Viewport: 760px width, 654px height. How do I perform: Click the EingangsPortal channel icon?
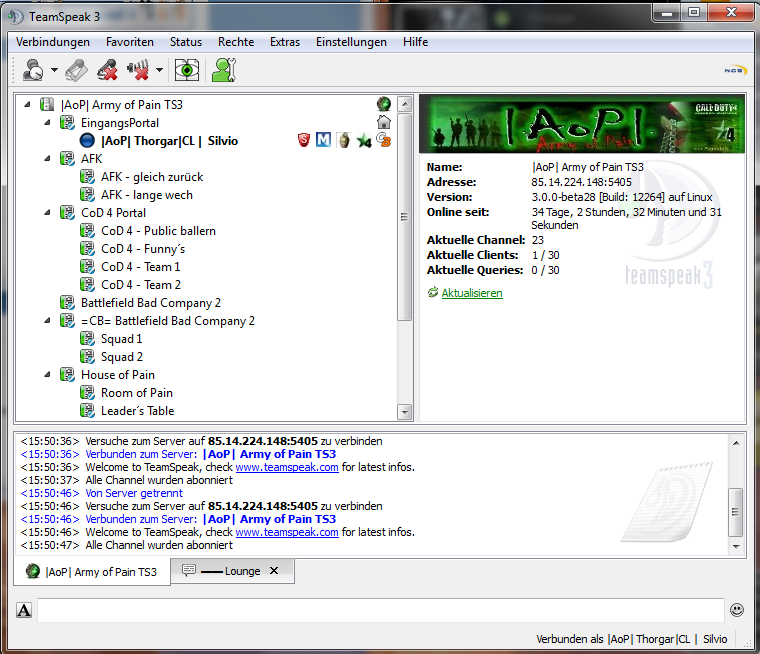(67, 123)
